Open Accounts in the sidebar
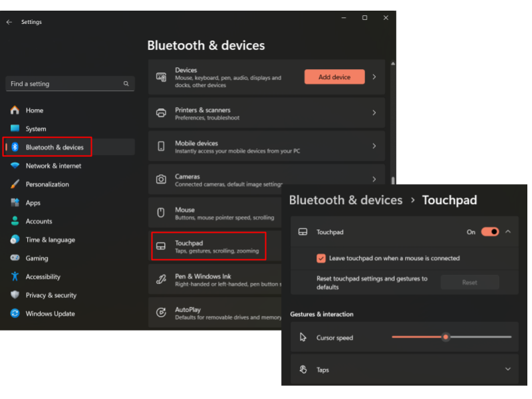 pyautogui.click(x=70, y=221)
